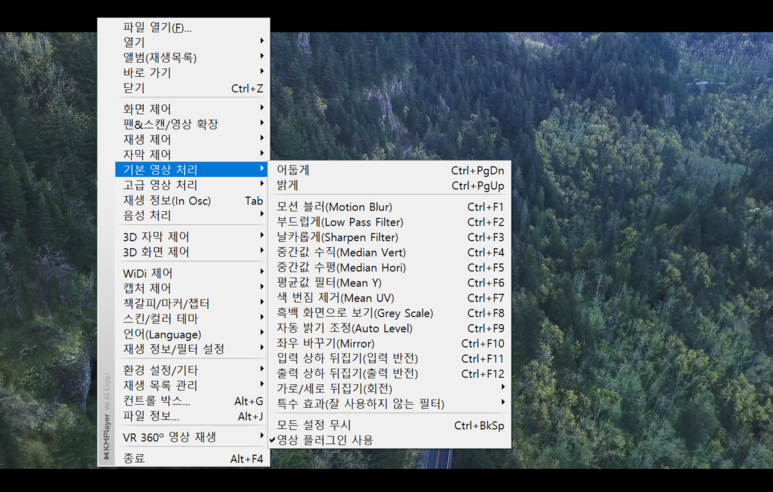Image resolution: width=773 pixels, height=492 pixels.
Task: Open '재생 목록 관리' submenu
Action: tap(191, 386)
